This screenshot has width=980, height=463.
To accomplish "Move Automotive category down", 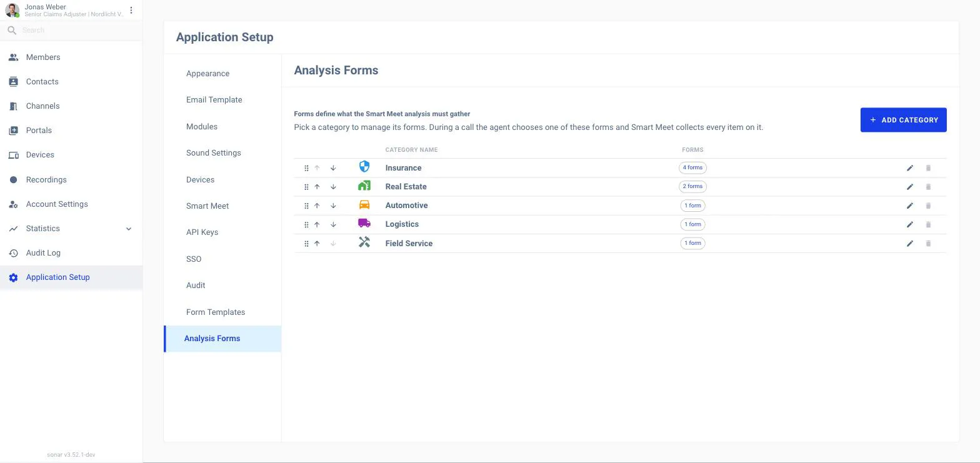I will coord(333,206).
